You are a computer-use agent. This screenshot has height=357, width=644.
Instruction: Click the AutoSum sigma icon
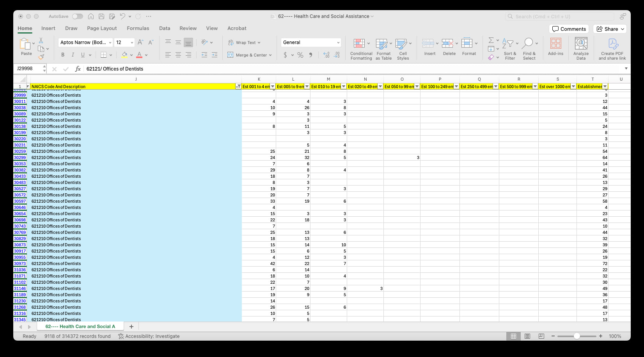point(491,40)
